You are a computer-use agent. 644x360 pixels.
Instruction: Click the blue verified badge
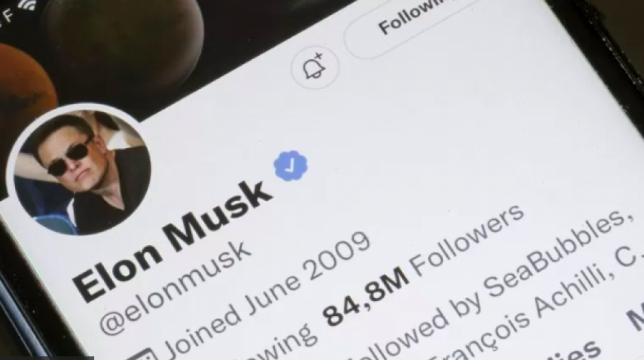click(290, 166)
